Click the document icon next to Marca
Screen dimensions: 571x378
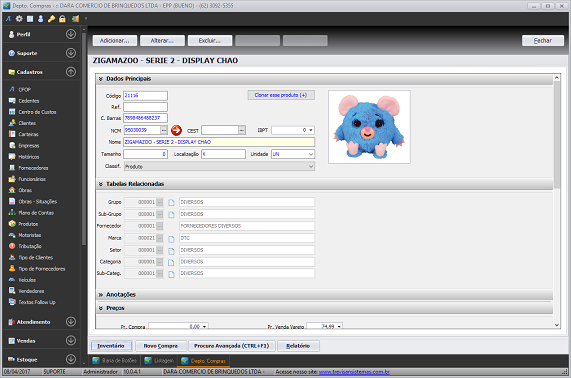tap(171, 239)
